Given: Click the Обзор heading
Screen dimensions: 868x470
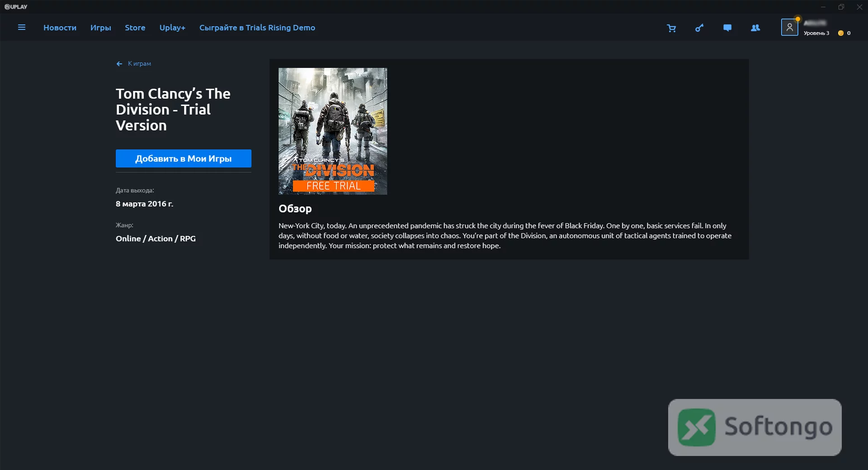Looking at the screenshot, I should [295, 209].
